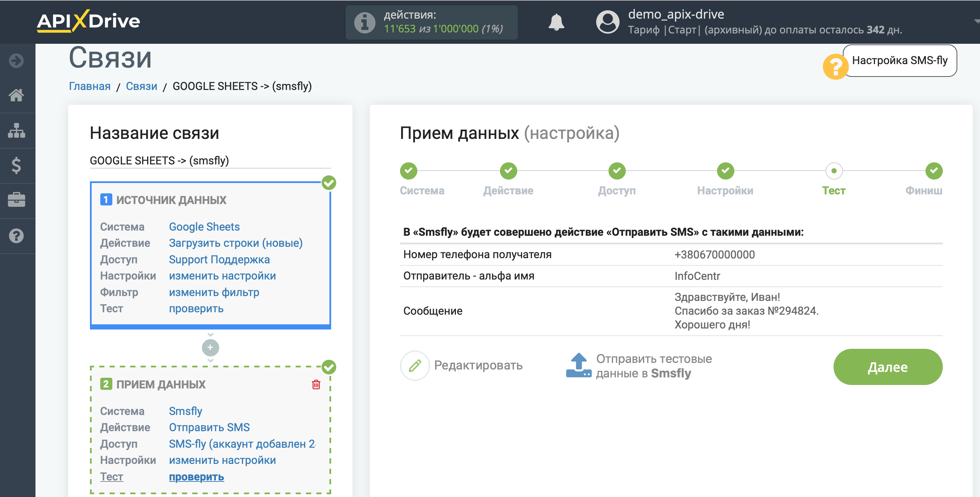
Task: Click the Сообщение row label
Action: coord(432,311)
